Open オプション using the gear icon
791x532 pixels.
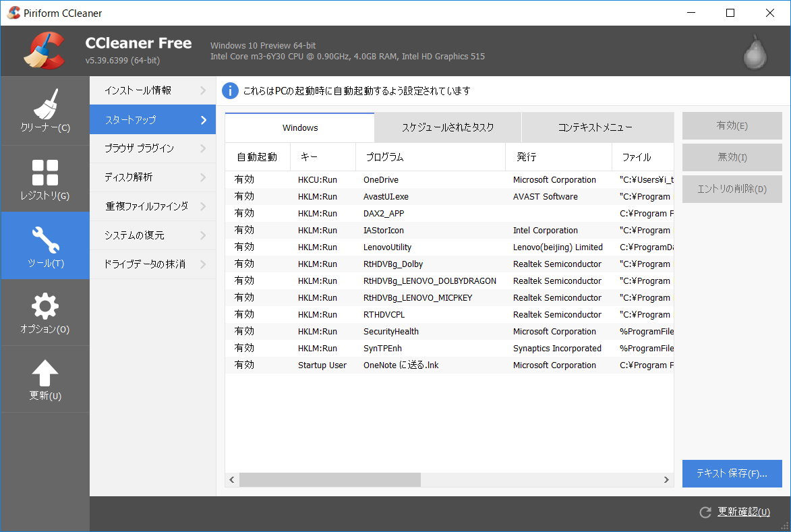click(x=45, y=305)
